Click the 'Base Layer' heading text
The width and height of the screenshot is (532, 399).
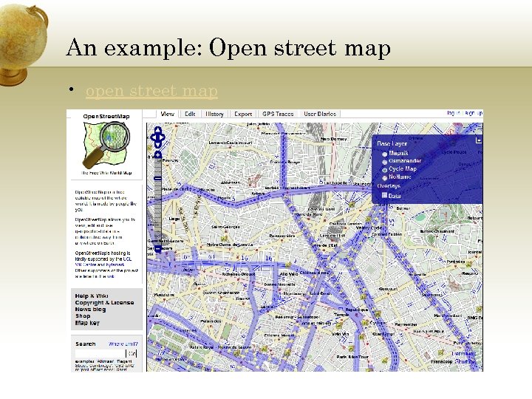[x=392, y=144]
